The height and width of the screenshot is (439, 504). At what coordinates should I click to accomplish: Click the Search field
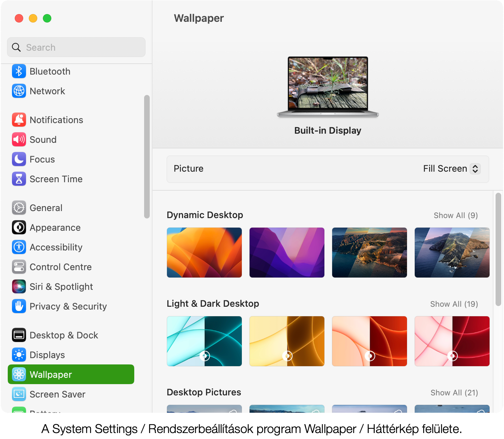[76, 47]
